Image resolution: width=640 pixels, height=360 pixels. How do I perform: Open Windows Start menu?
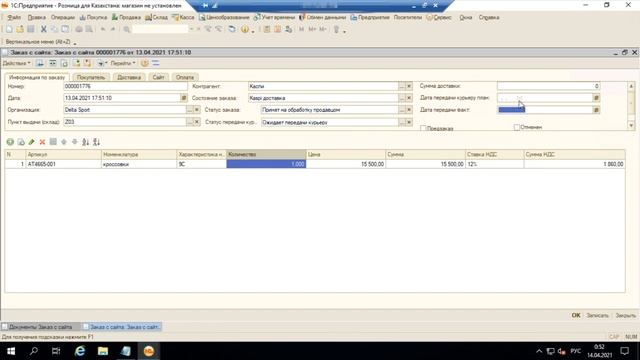[11, 351]
